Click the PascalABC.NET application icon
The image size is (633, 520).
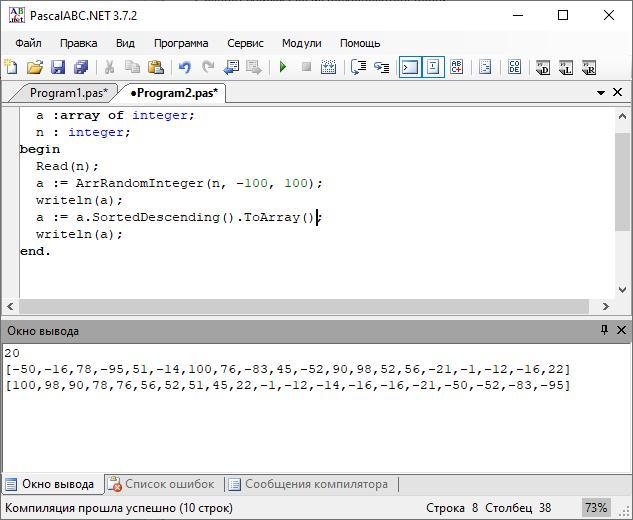point(17,15)
